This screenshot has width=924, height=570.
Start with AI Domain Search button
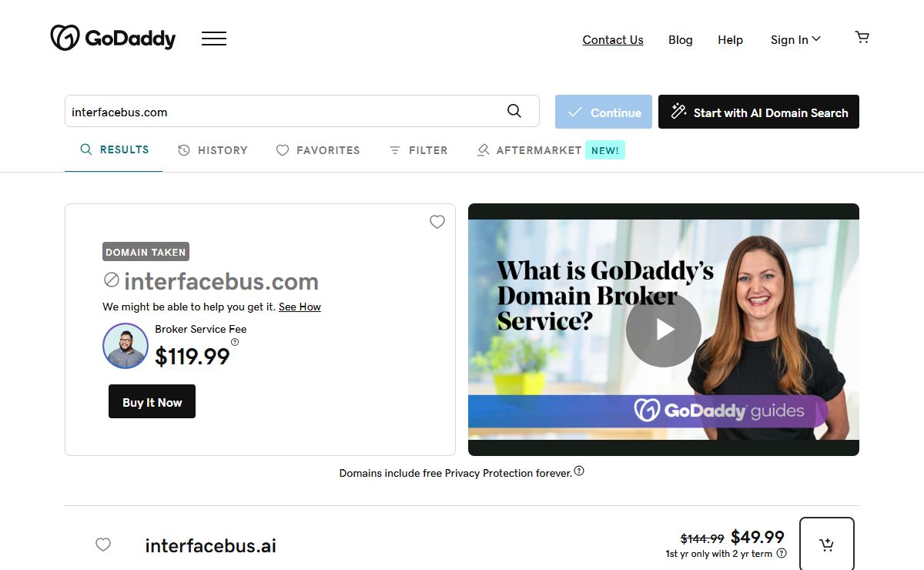pyautogui.click(x=758, y=112)
